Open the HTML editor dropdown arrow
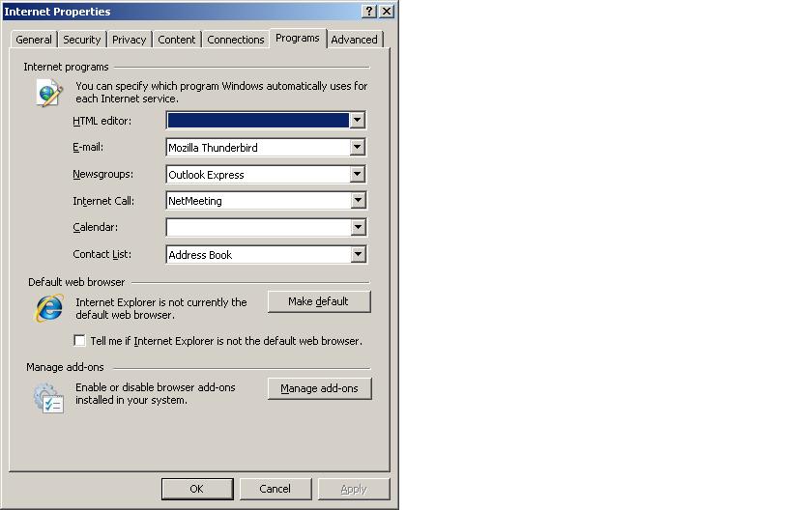 [x=358, y=120]
